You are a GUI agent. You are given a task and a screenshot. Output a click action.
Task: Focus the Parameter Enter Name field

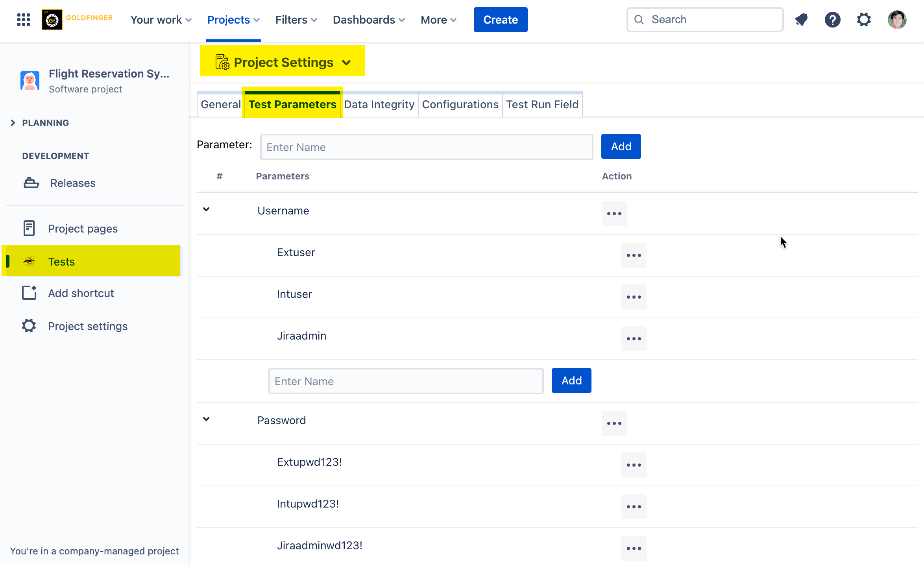click(x=426, y=147)
